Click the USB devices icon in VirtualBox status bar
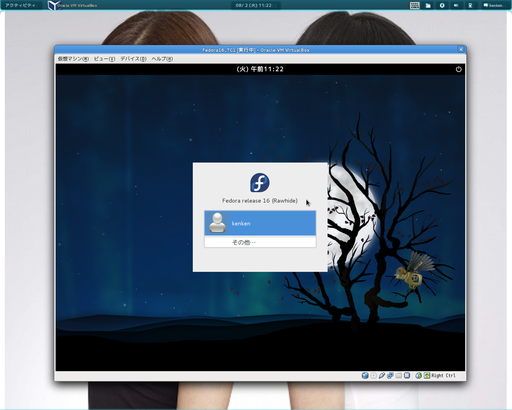The image size is (512, 410). [382, 376]
